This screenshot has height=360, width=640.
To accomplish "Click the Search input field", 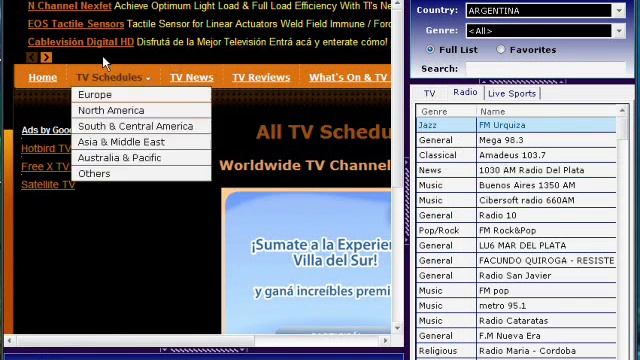I will pyautogui.click(x=545, y=69).
